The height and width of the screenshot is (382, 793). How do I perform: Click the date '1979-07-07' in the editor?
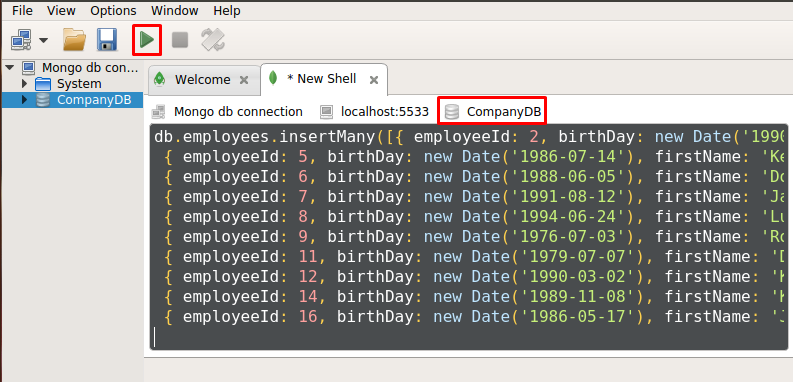click(579, 257)
